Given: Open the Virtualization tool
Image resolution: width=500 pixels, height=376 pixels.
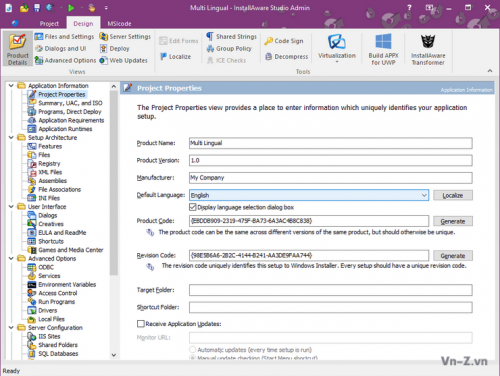Looking at the screenshot, I should point(337,48).
